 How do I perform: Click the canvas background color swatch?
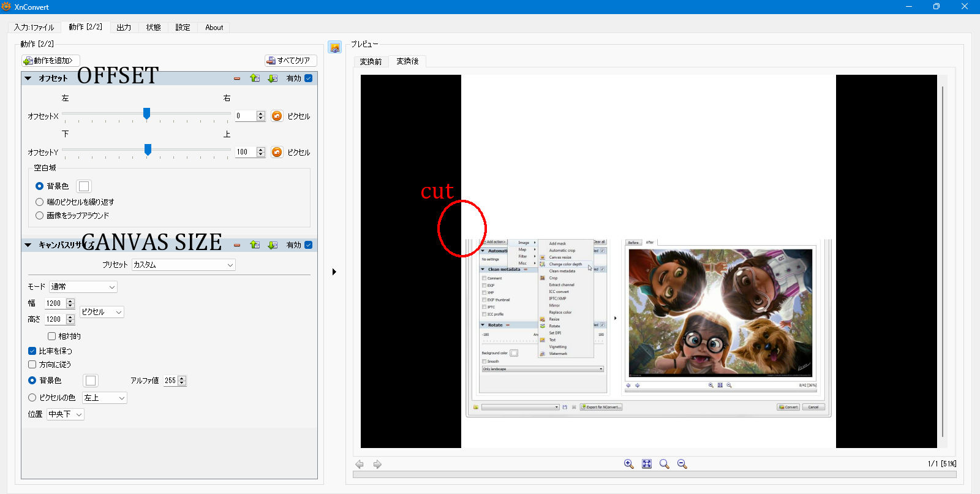[91, 381]
